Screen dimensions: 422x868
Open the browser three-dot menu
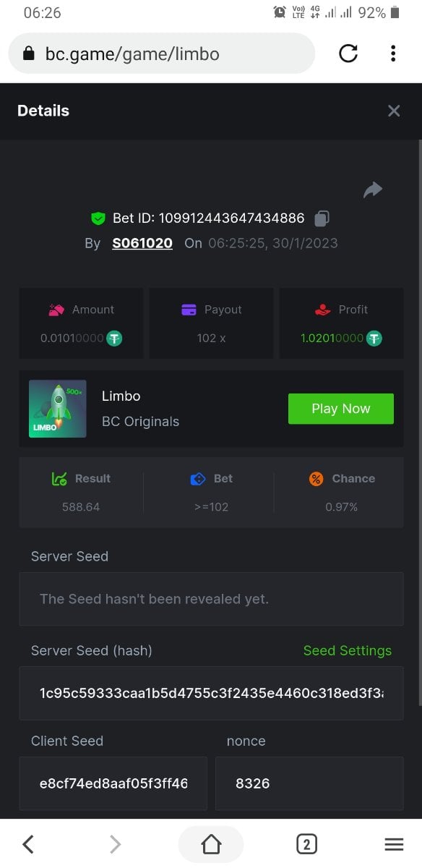tap(393, 54)
